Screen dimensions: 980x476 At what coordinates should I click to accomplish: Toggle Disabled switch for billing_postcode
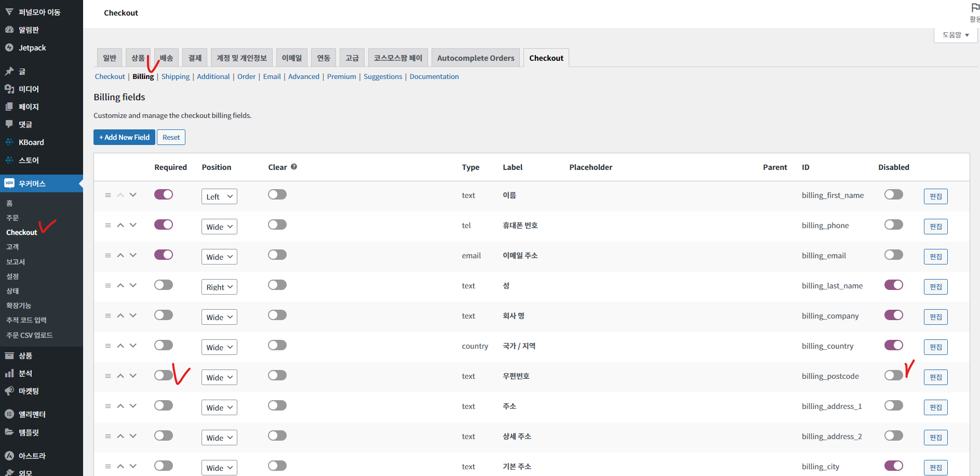coord(894,375)
